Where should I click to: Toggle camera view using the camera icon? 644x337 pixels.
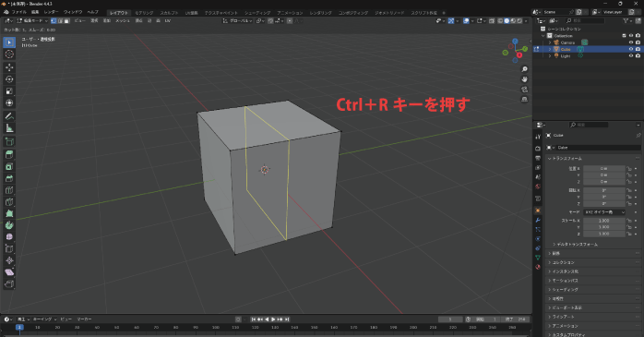coord(524,90)
